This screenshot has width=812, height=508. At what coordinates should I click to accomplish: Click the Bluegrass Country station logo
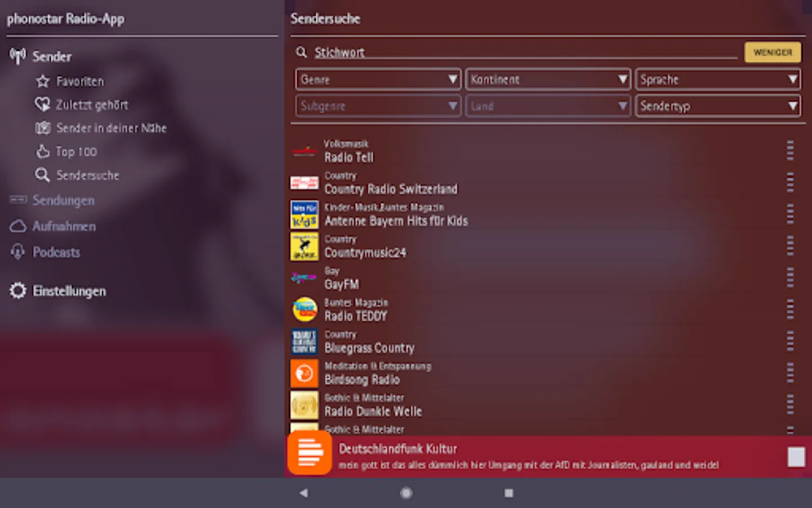point(304,341)
